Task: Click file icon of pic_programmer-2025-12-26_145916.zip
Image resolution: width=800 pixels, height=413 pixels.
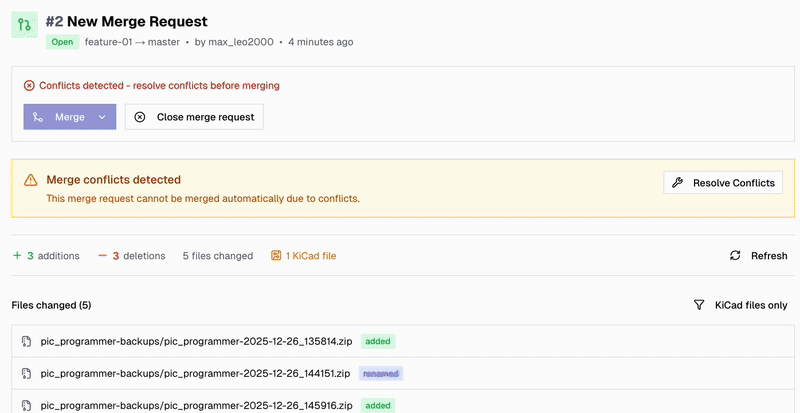Action: click(x=27, y=406)
